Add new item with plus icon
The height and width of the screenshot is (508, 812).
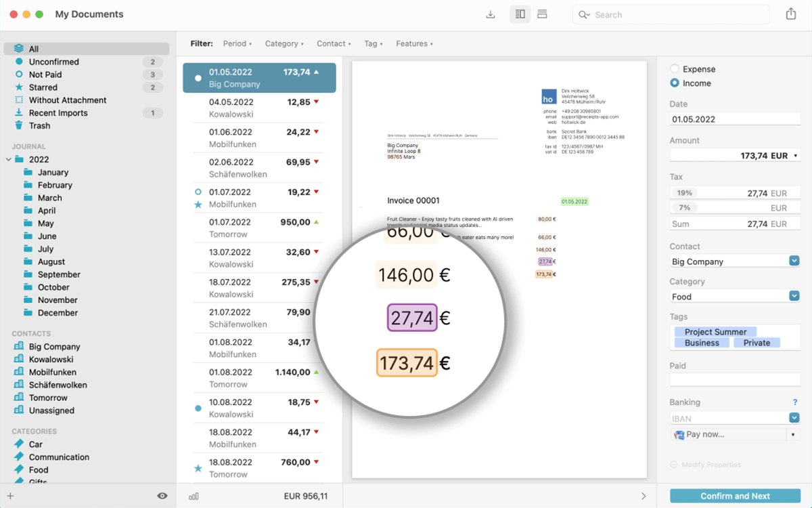coord(10,496)
